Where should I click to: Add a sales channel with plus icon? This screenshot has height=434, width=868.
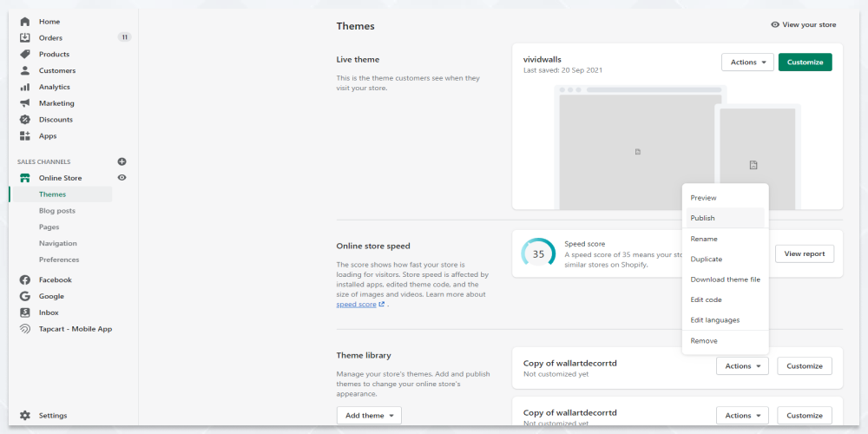122,161
